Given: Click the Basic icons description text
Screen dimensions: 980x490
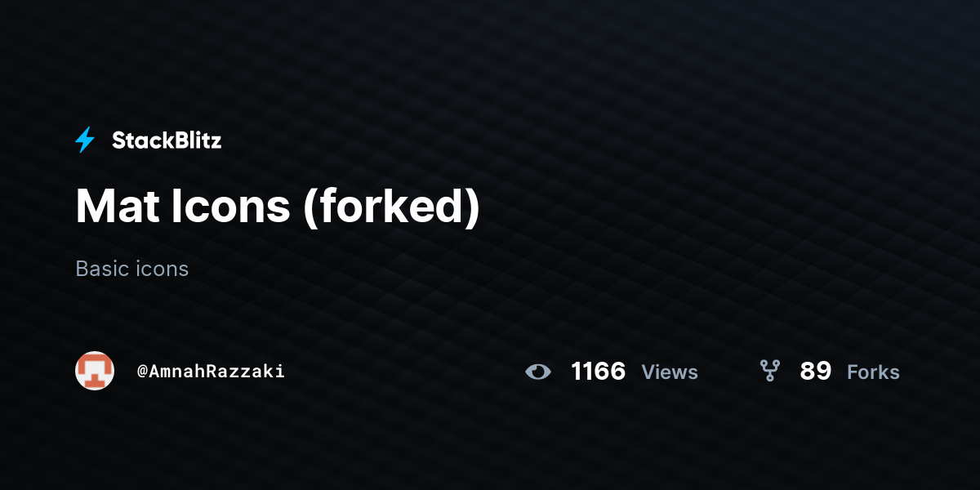Looking at the screenshot, I should tap(131, 269).
